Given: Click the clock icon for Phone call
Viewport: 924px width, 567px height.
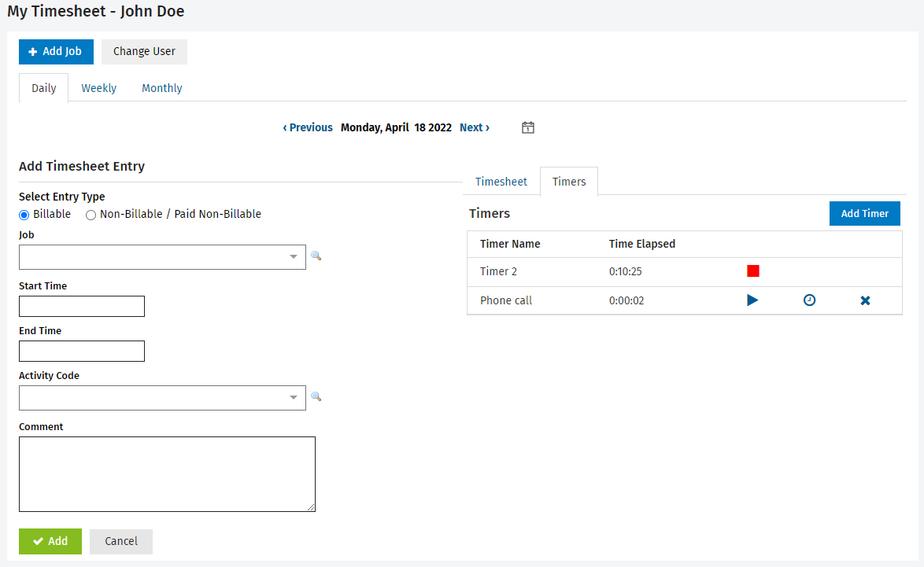Looking at the screenshot, I should [x=810, y=300].
